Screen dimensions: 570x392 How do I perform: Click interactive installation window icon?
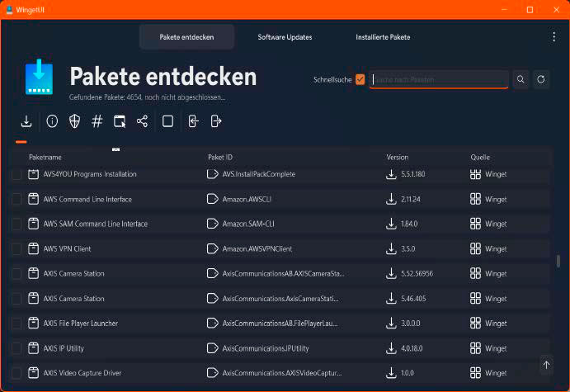[120, 121]
